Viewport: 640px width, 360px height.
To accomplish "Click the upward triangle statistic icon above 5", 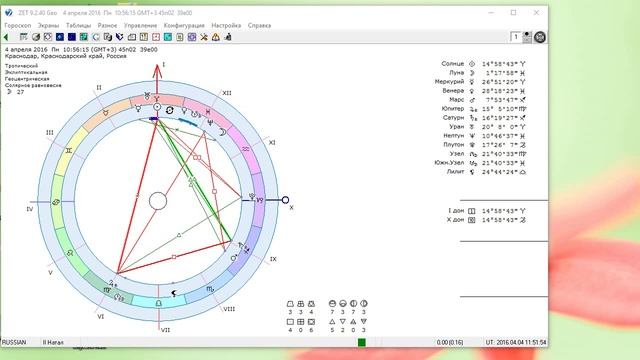I will (332, 322).
